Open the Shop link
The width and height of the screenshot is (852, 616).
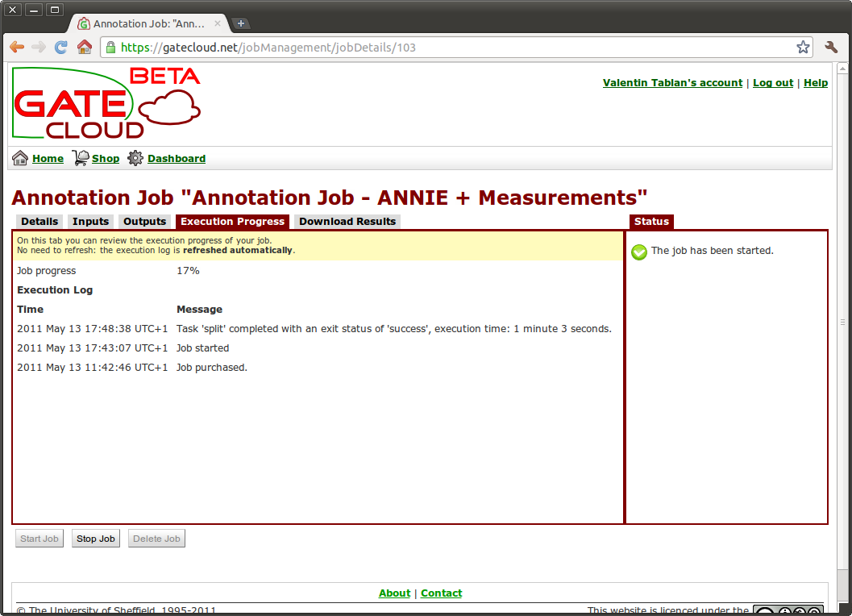tap(106, 158)
